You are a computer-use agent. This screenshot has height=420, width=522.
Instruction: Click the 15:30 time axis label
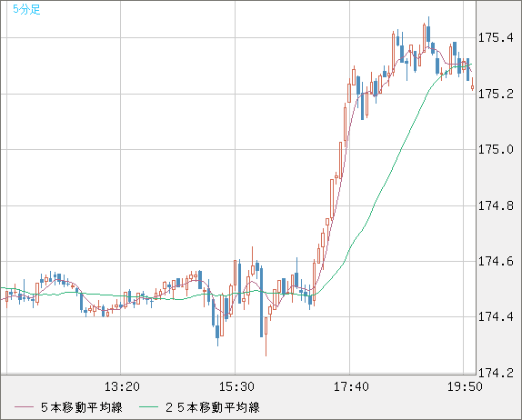coord(236,386)
